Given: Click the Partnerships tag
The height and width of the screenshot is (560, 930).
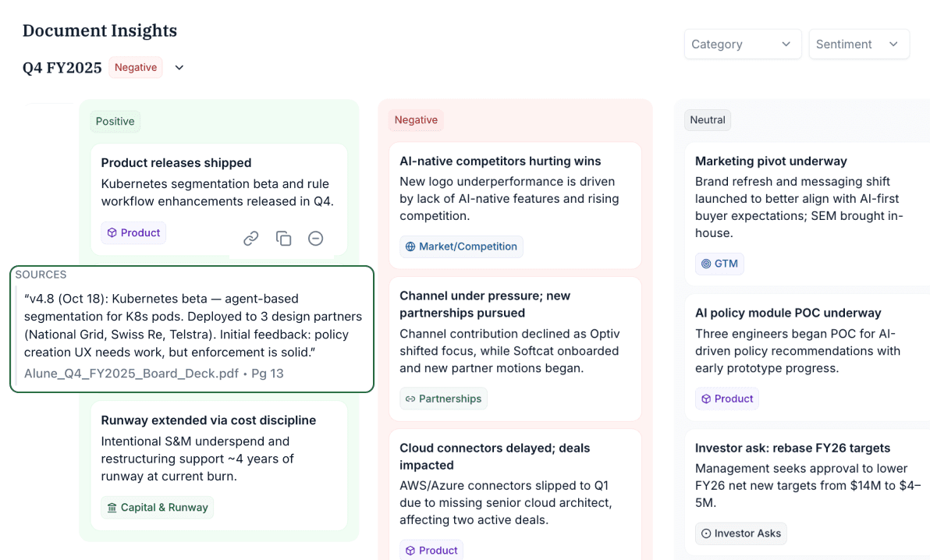Looking at the screenshot, I should click(443, 399).
